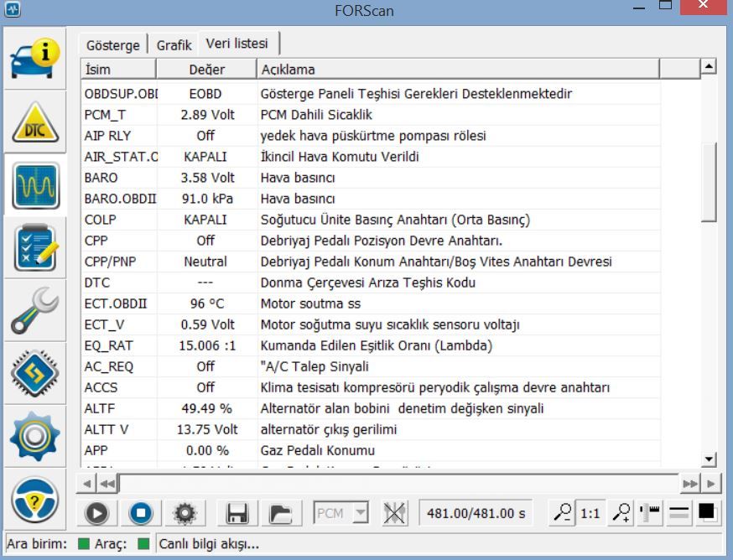733x560 pixels.
Task: Open the vehicle information section
Action: [35, 60]
